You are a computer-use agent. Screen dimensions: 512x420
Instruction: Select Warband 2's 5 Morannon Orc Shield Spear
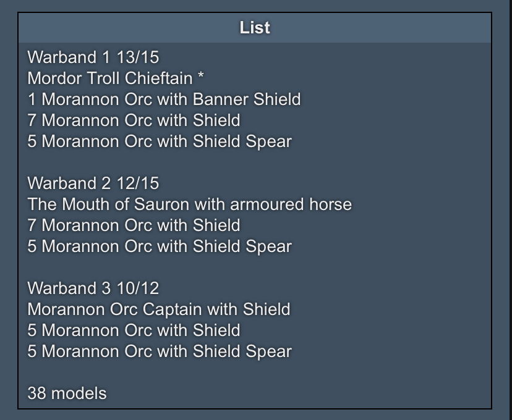pos(160,246)
